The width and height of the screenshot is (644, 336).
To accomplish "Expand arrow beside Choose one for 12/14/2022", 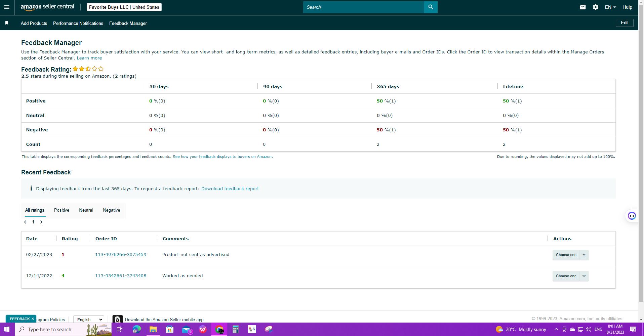I will click(x=584, y=276).
